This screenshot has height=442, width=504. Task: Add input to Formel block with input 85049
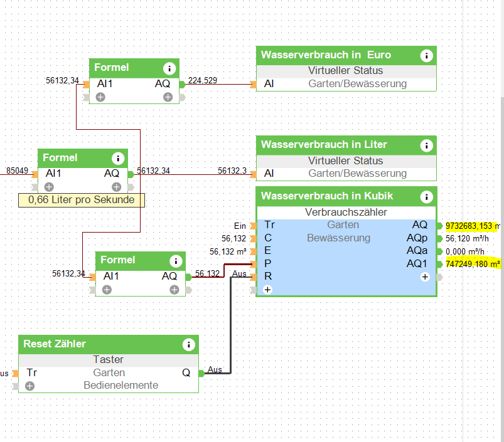[x=49, y=187]
